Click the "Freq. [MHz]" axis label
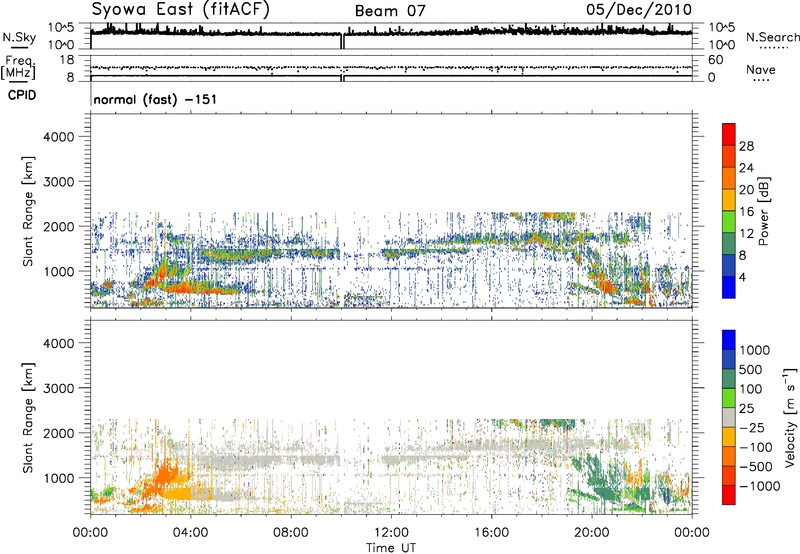800x554 pixels. [19, 68]
